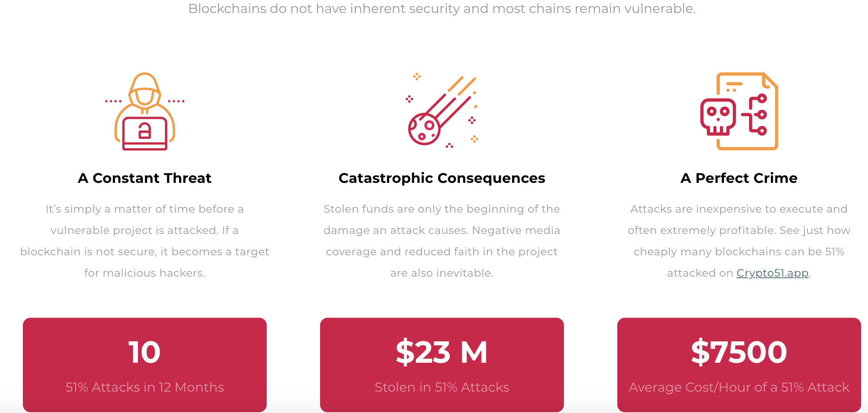Click Average Cost/Hour of a 51% Attack label
Viewport: 868px width, 413px height.
click(739, 387)
